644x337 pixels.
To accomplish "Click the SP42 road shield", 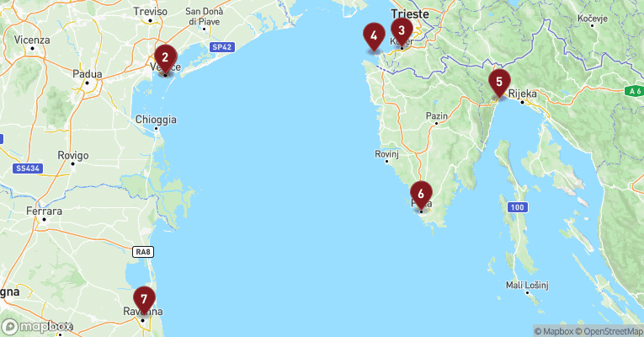I will pos(222,47).
